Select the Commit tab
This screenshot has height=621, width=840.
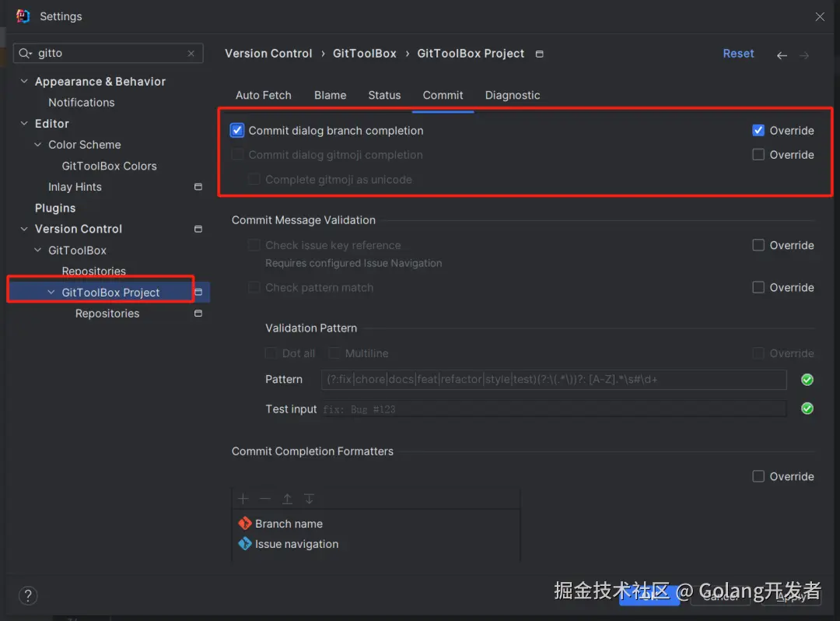[443, 96]
